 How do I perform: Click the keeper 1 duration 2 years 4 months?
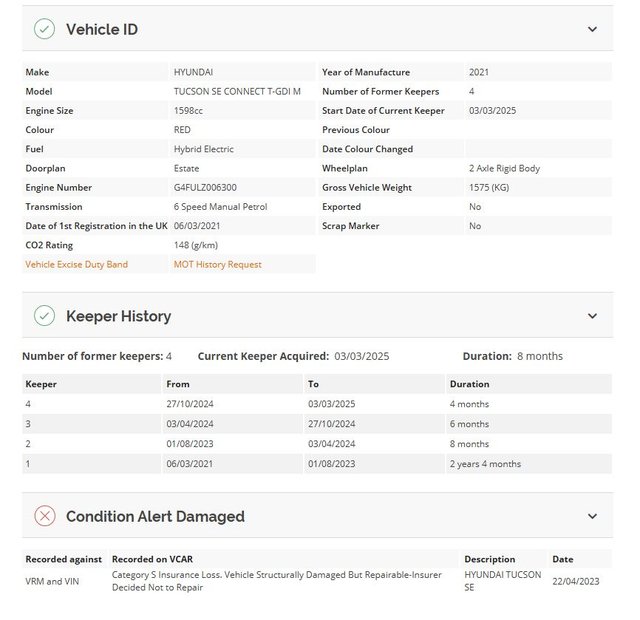(485, 464)
